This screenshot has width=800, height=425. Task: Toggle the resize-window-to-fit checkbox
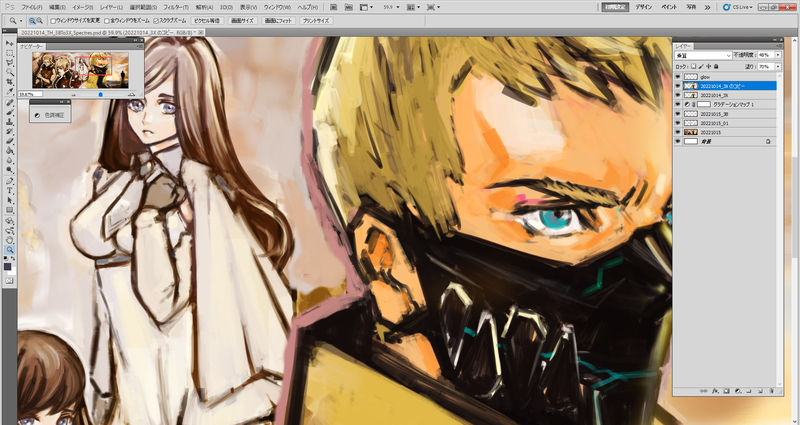tap(53, 21)
